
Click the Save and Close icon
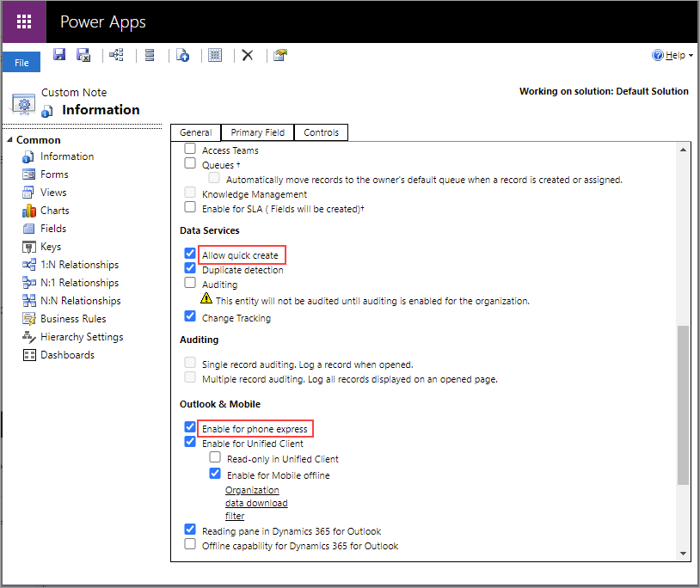[x=83, y=55]
